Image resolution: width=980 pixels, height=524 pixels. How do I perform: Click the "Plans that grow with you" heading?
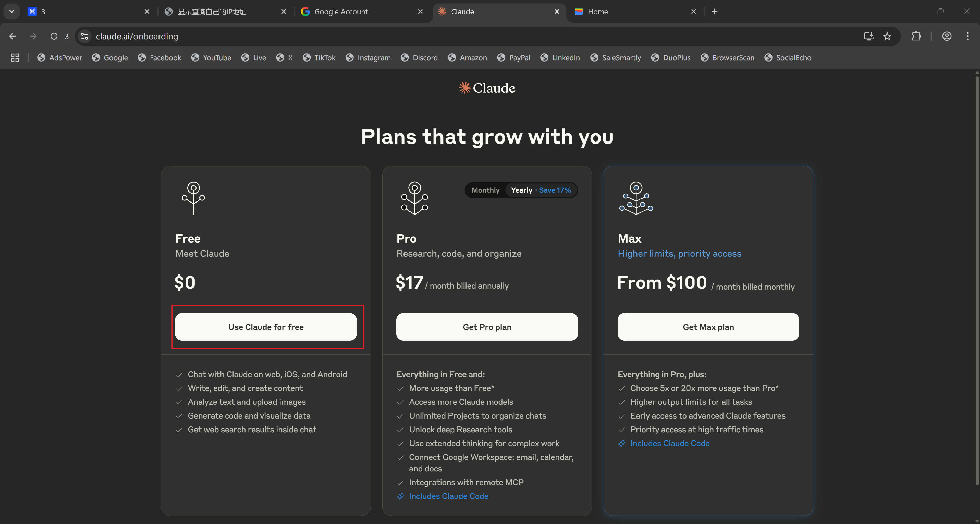click(x=487, y=137)
